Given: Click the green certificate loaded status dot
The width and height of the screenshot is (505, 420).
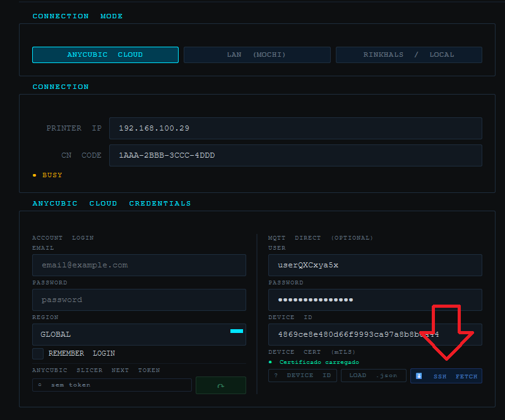Looking at the screenshot, I should coord(271,363).
